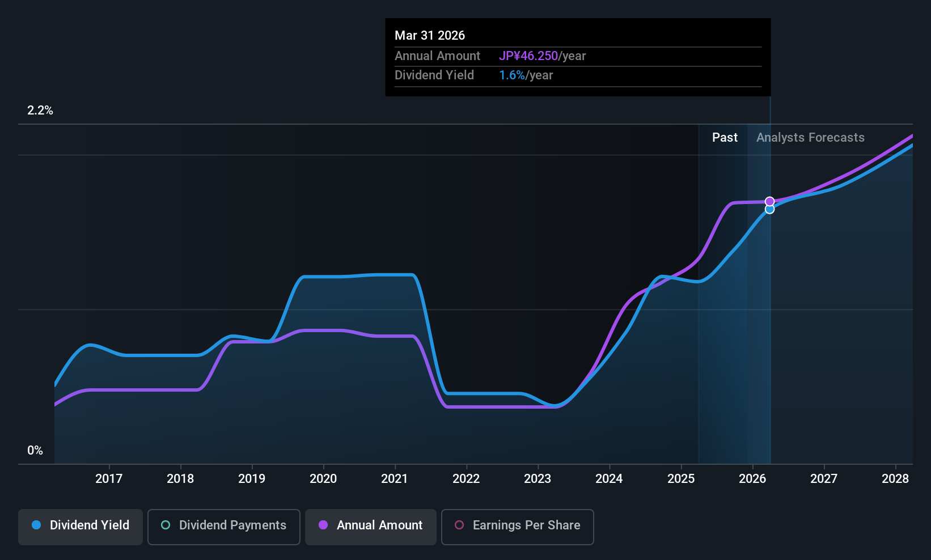Enable the Dividend Payments series

223,527
